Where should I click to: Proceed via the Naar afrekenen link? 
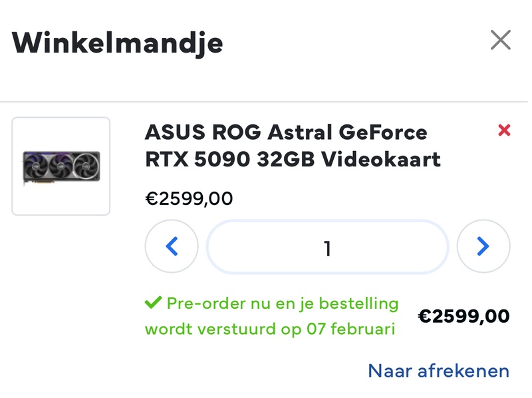(438, 371)
